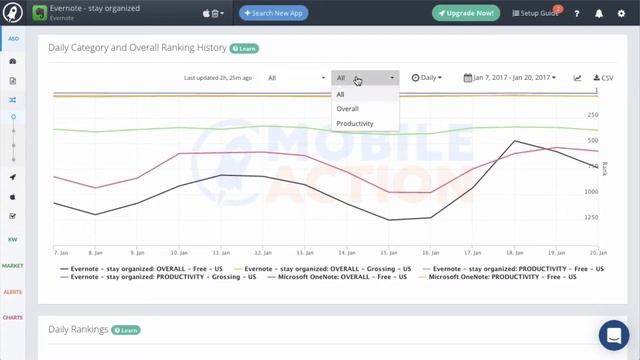Collapse the open category All dropdown
Viewport: 640px width, 360px height.
pyautogui.click(x=365, y=78)
